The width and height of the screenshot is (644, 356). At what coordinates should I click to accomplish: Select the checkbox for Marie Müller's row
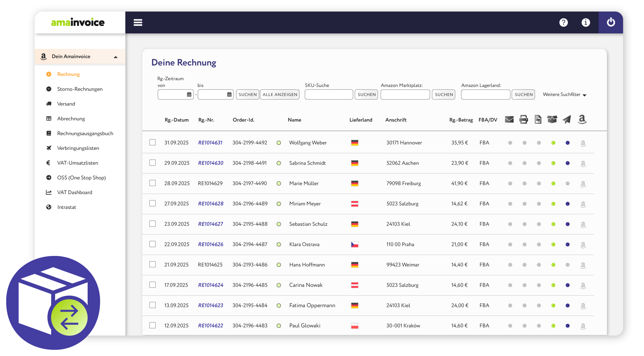click(x=152, y=183)
